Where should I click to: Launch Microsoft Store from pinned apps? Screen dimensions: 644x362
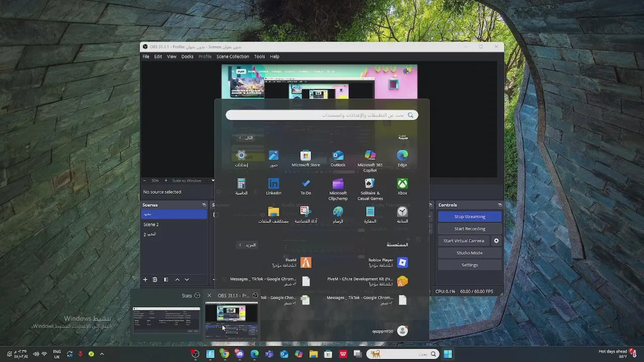pos(306,158)
